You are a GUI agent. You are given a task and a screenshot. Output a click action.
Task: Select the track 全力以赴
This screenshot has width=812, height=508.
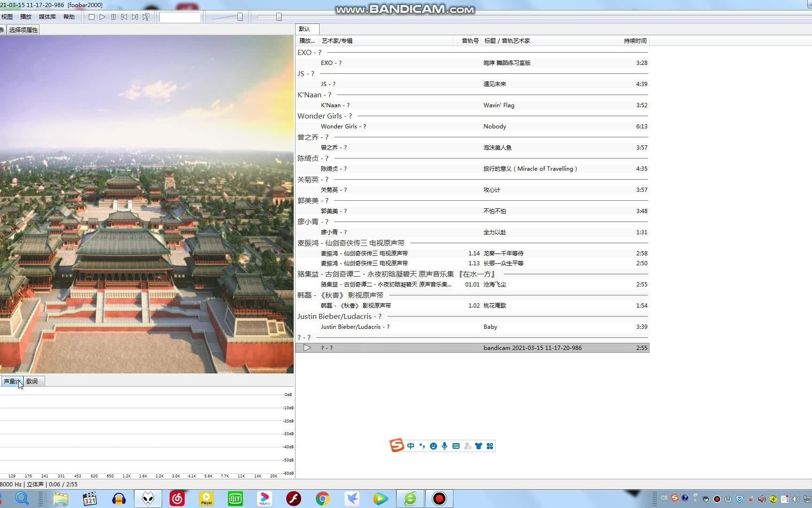[x=472, y=232]
